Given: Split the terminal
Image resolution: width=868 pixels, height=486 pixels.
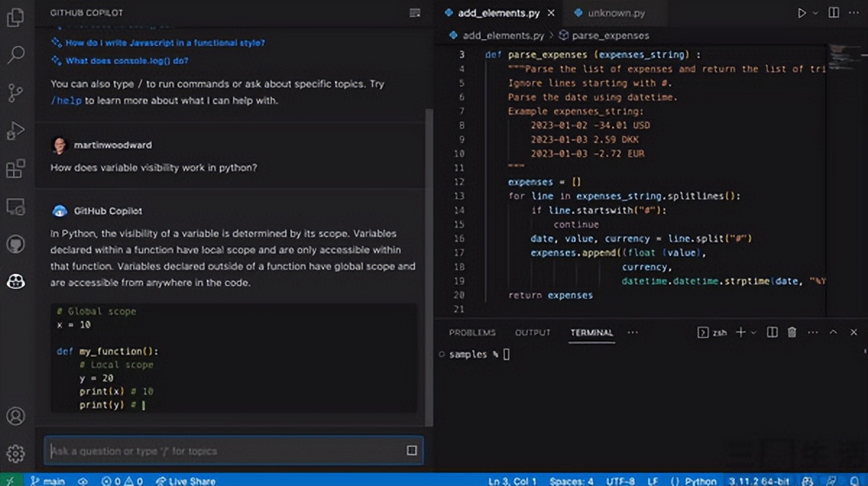Looking at the screenshot, I should click(x=772, y=333).
